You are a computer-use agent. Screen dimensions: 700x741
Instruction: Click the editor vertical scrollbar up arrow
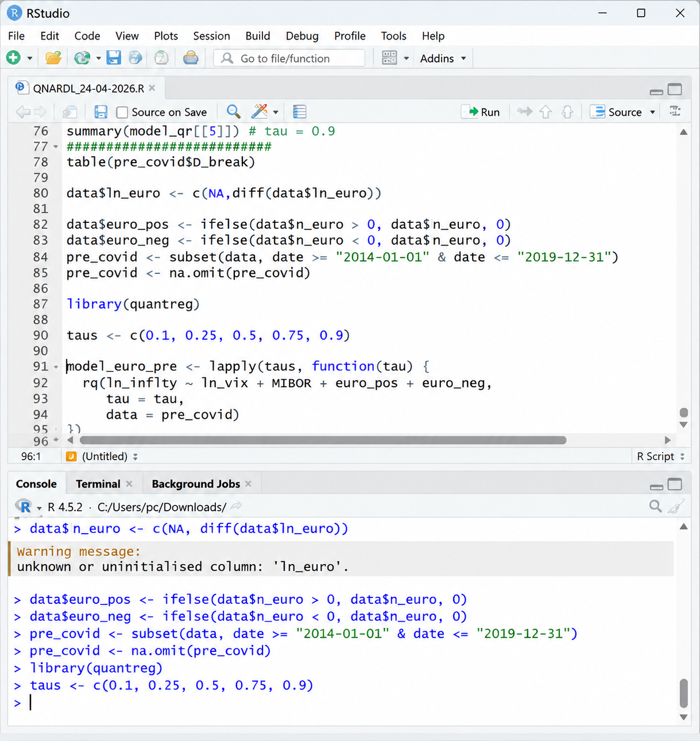point(683,132)
